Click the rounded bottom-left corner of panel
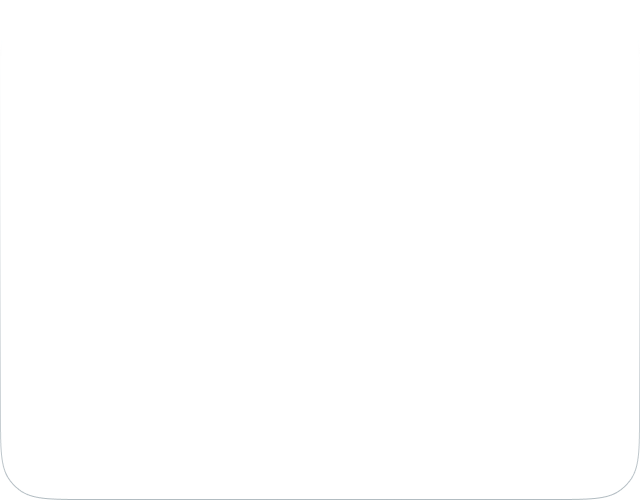 18,482
